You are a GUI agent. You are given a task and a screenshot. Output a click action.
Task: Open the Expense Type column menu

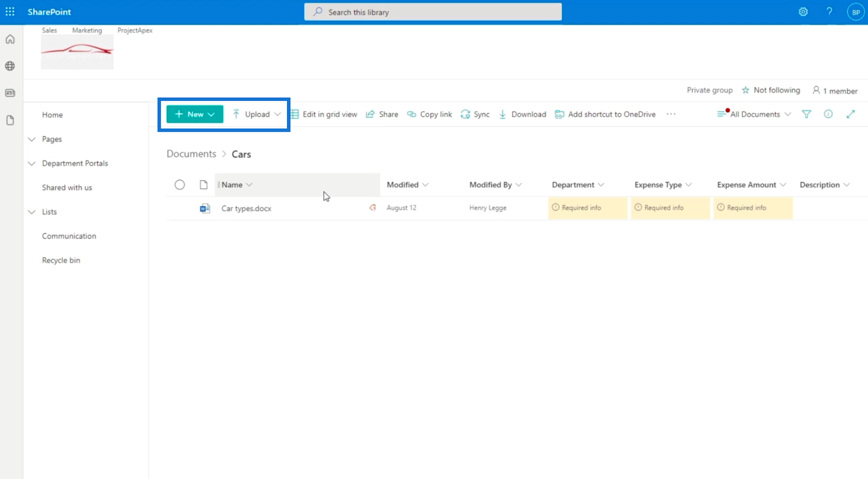pos(663,184)
